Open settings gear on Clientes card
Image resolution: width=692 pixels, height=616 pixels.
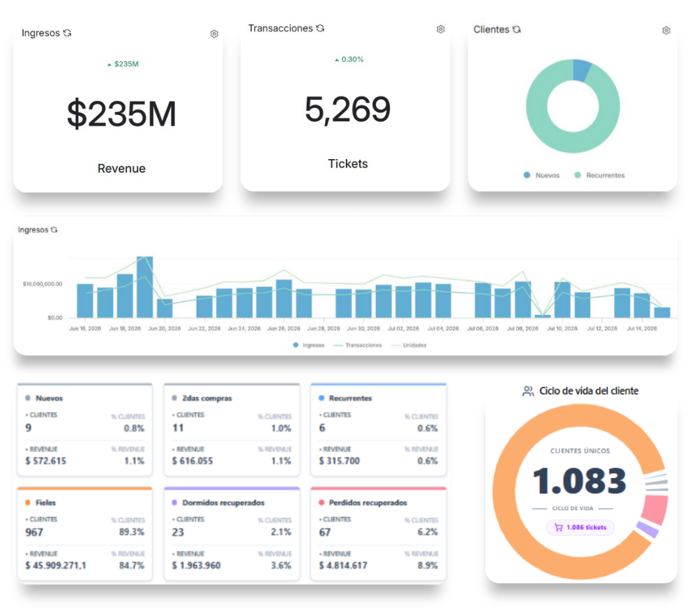click(x=666, y=30)
